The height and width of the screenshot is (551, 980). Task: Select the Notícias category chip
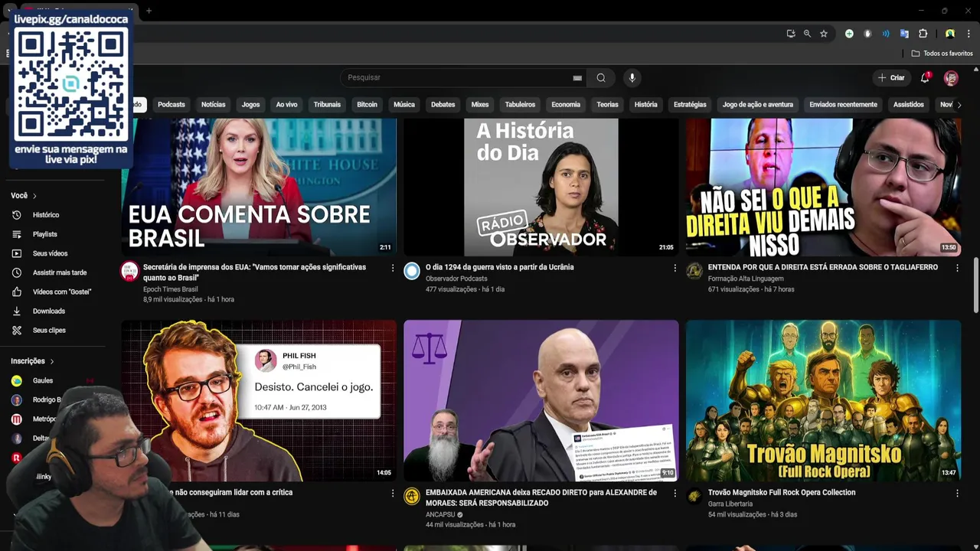pos(213,105)
